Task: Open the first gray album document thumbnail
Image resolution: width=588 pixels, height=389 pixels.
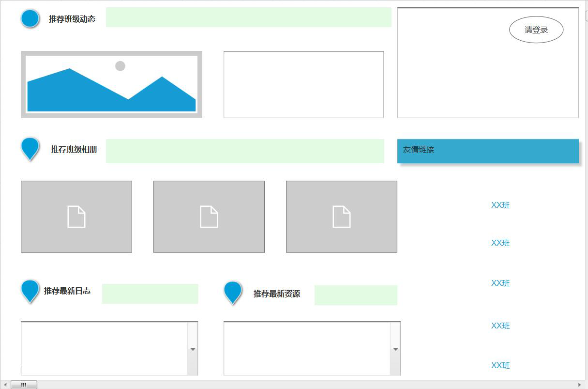Action: coord(76,217)
